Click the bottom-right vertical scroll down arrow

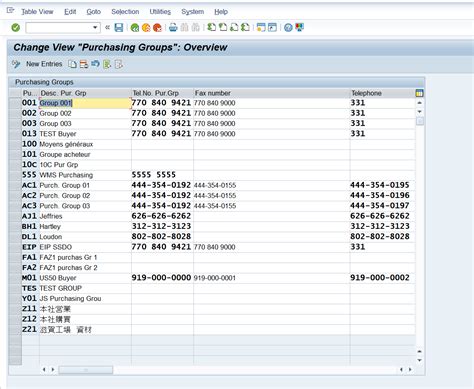[x=420, y=360]
